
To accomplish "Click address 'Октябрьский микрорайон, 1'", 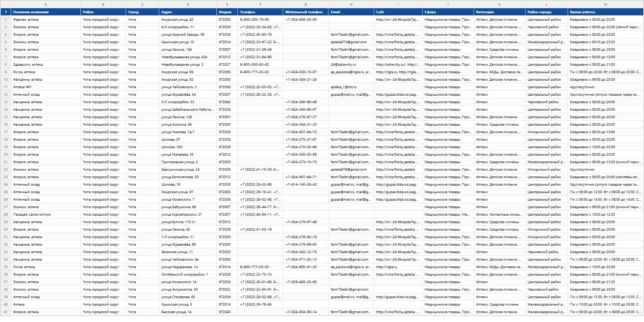I will point(188,275).
